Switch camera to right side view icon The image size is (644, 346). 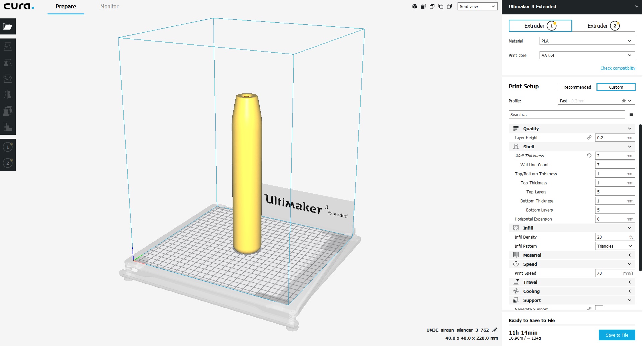450,6
